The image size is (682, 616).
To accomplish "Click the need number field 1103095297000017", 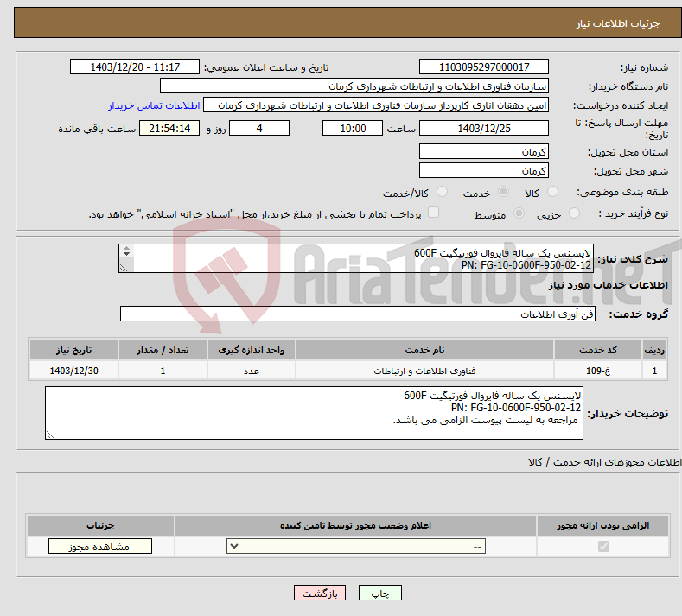I will [x=484, y=67].
